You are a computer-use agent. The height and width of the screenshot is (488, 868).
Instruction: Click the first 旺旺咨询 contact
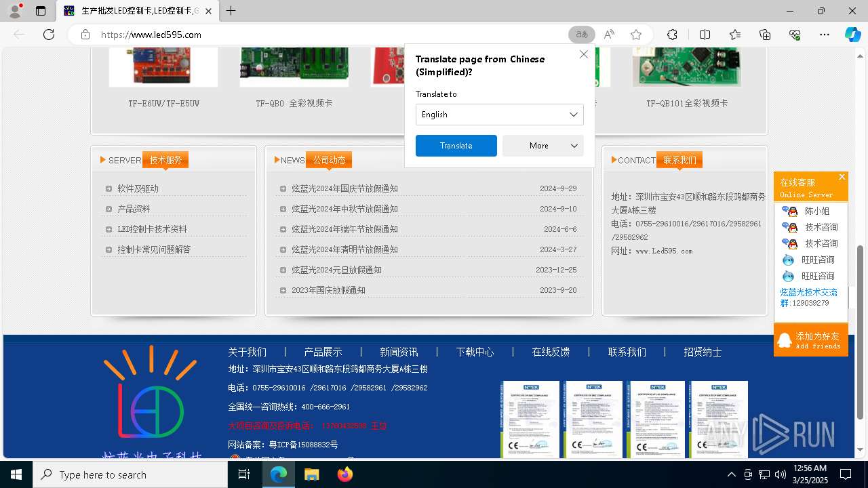810,260
